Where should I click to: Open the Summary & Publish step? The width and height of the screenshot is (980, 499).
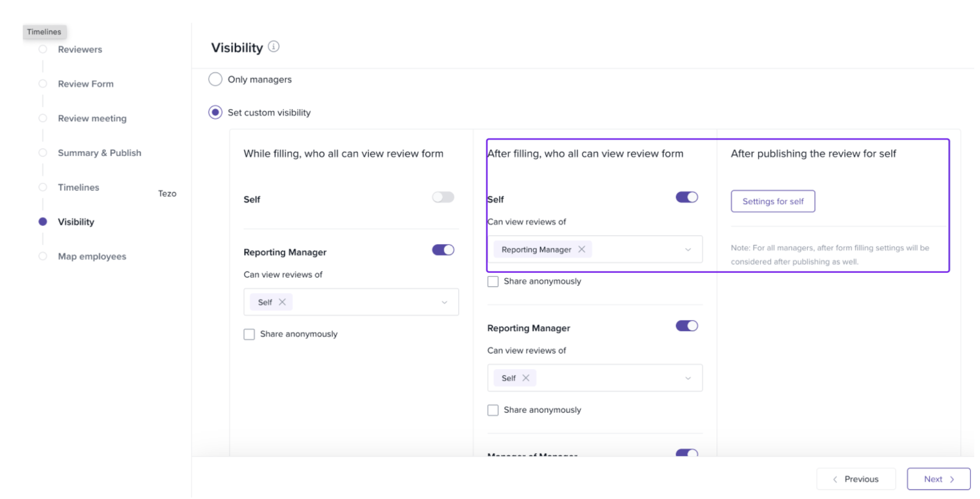click(x=99, y=153)
